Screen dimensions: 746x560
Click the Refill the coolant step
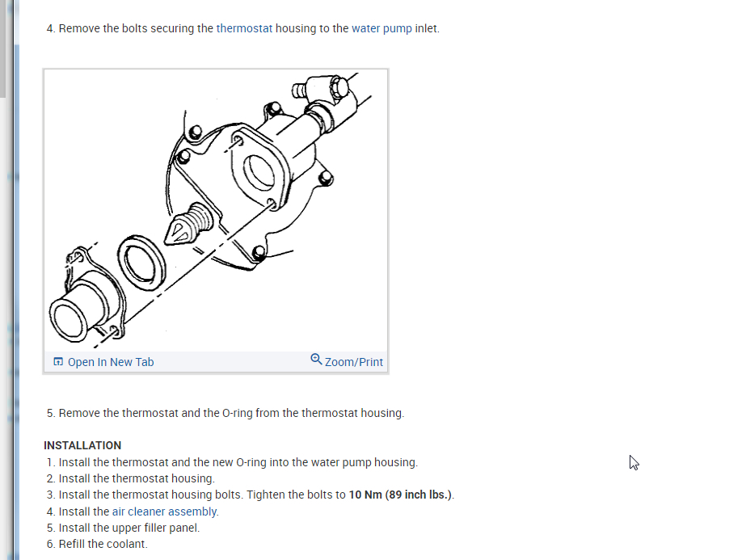(x=97, y=544)
